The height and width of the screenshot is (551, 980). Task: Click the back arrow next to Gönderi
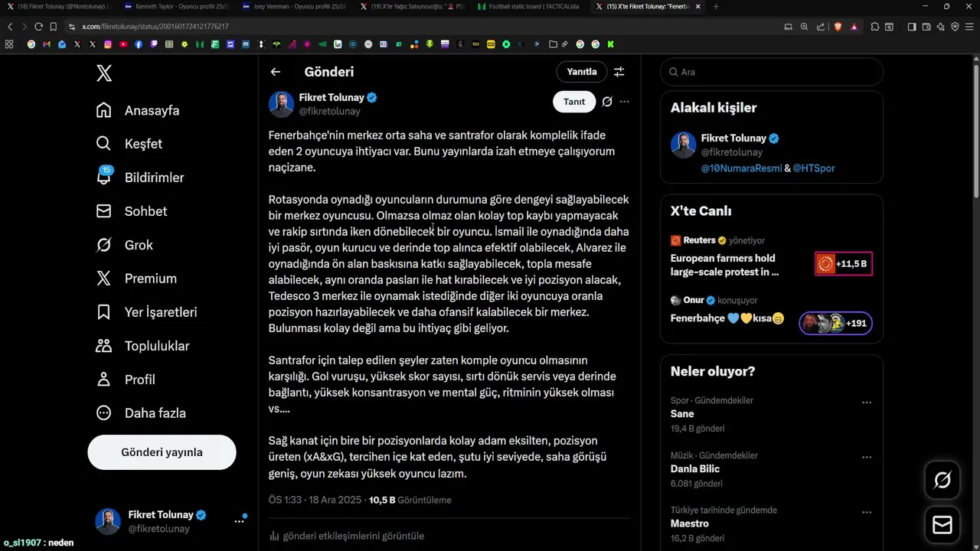[276, 72]
